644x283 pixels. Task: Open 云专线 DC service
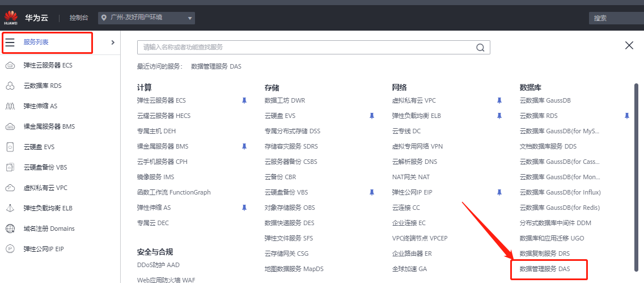click(406, 131)
